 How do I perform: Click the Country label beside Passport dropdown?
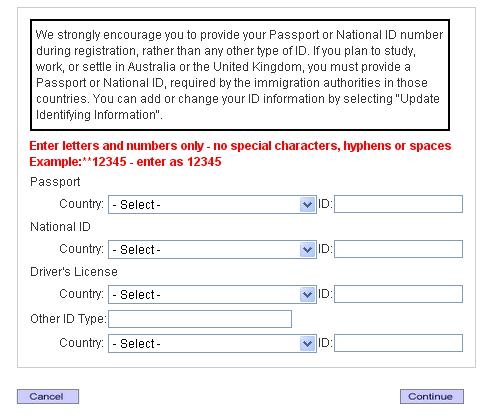coord(81,204)
